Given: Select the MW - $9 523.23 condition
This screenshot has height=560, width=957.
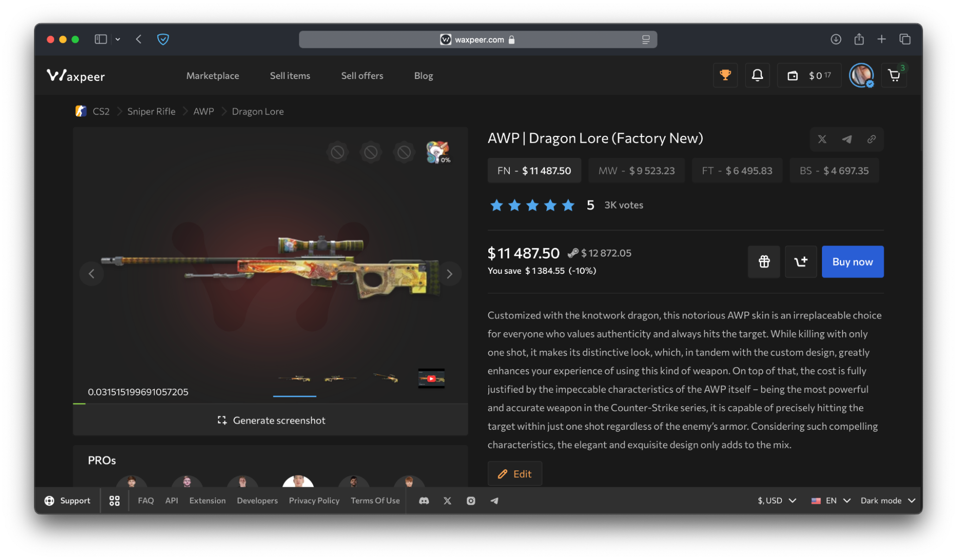Looking at the screenshot, I should click(637, 170).
